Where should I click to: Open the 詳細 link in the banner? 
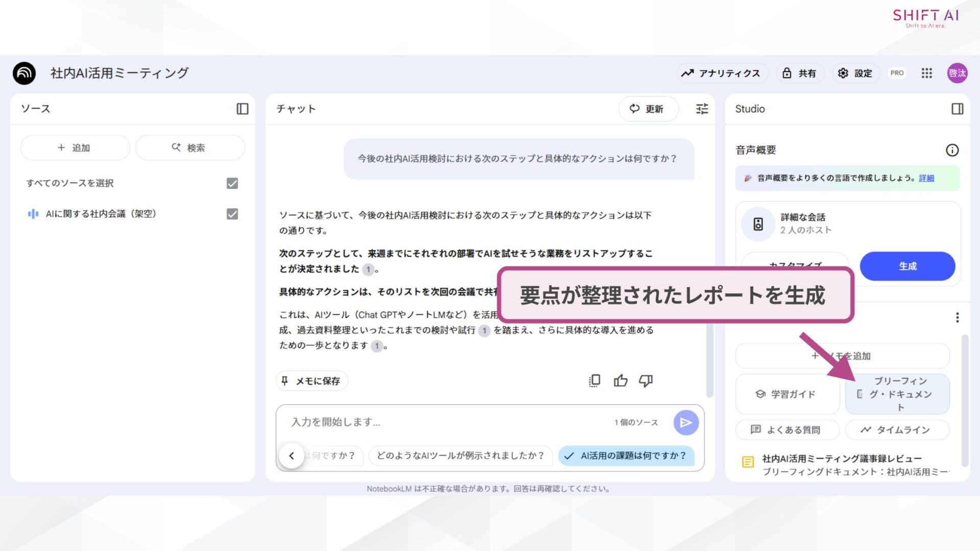click(x=926, y=178)
